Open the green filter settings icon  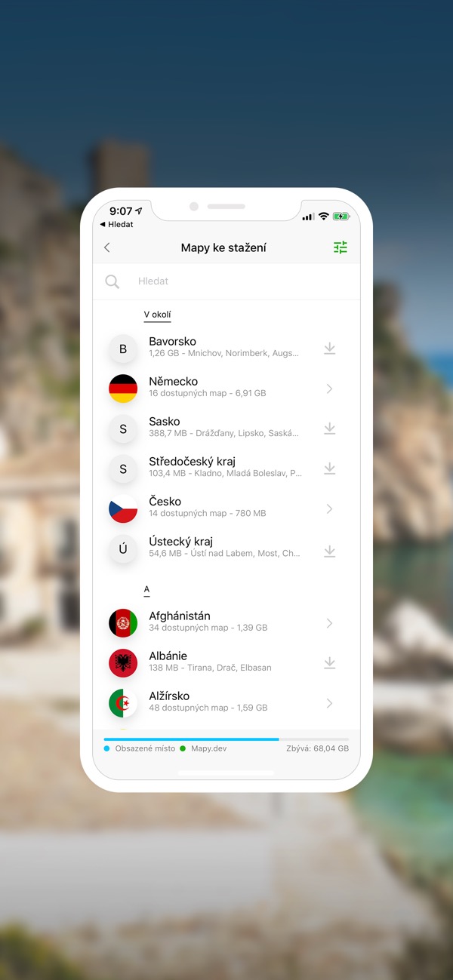pos(341,247)
